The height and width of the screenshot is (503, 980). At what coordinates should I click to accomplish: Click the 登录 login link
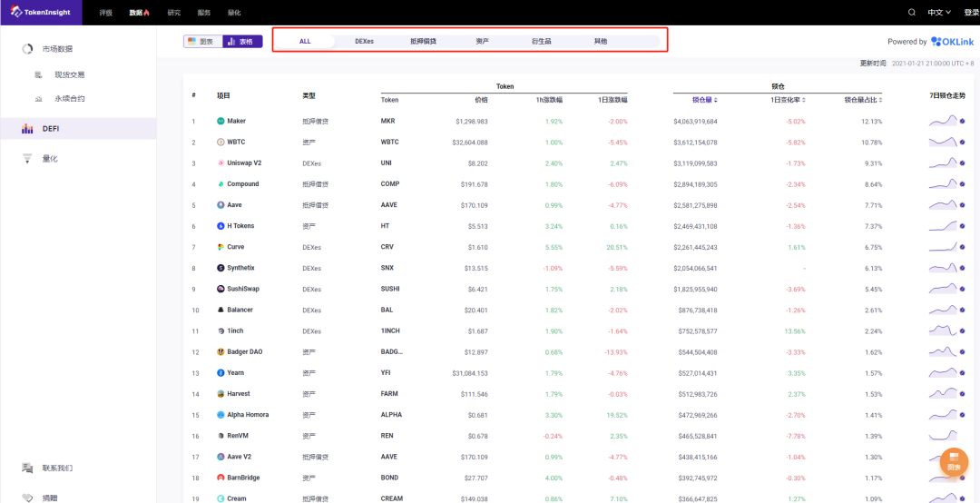point(971,13)
